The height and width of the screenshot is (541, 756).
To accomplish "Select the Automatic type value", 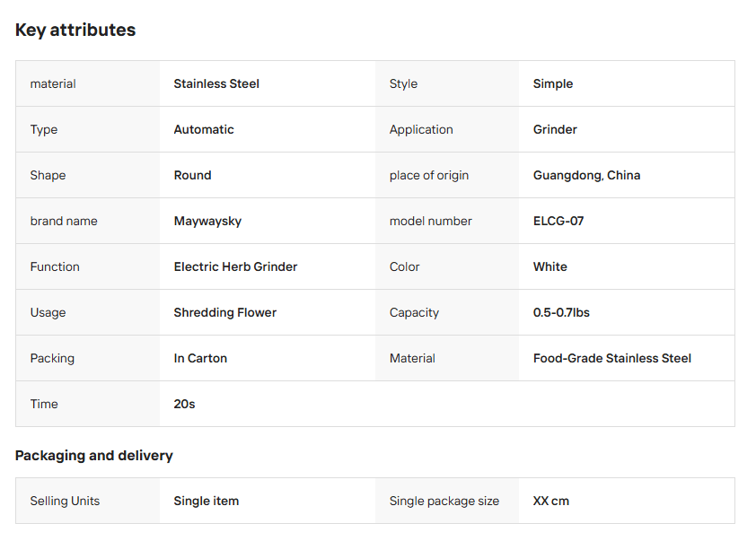I will [204, 129].
